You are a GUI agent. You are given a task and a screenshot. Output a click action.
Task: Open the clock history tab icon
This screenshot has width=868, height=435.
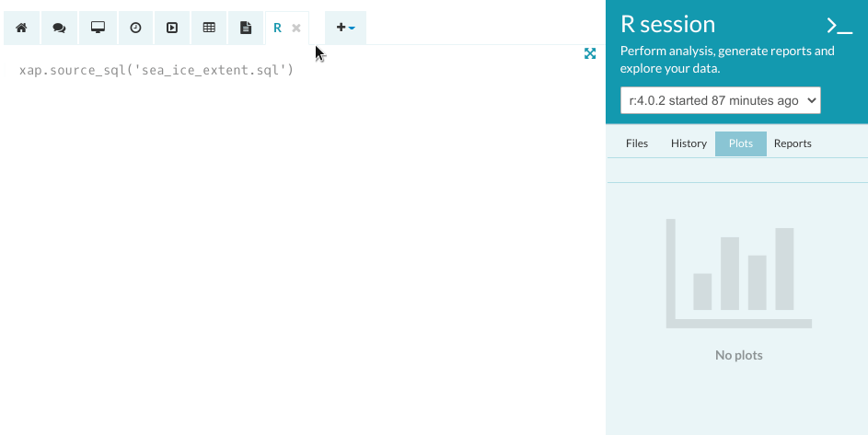pyautogui.click(x=135, y=29)
